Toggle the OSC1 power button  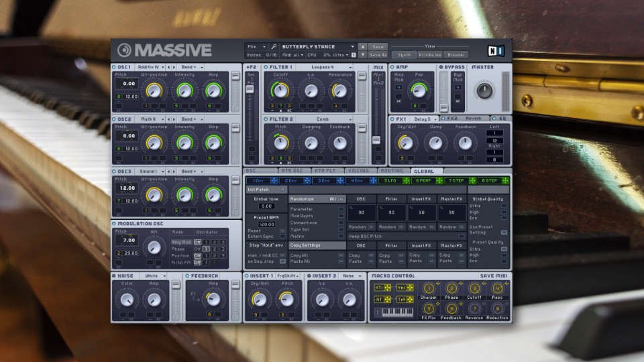pos(114,67)
